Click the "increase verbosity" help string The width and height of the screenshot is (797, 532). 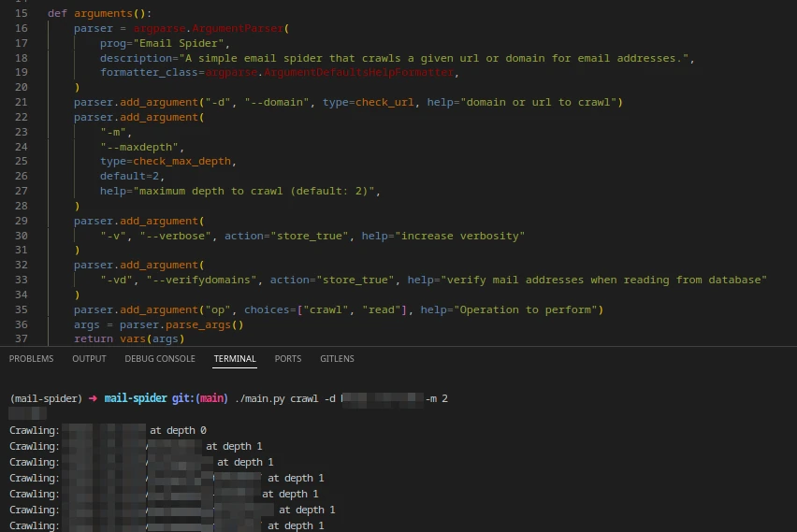point(460,236)
